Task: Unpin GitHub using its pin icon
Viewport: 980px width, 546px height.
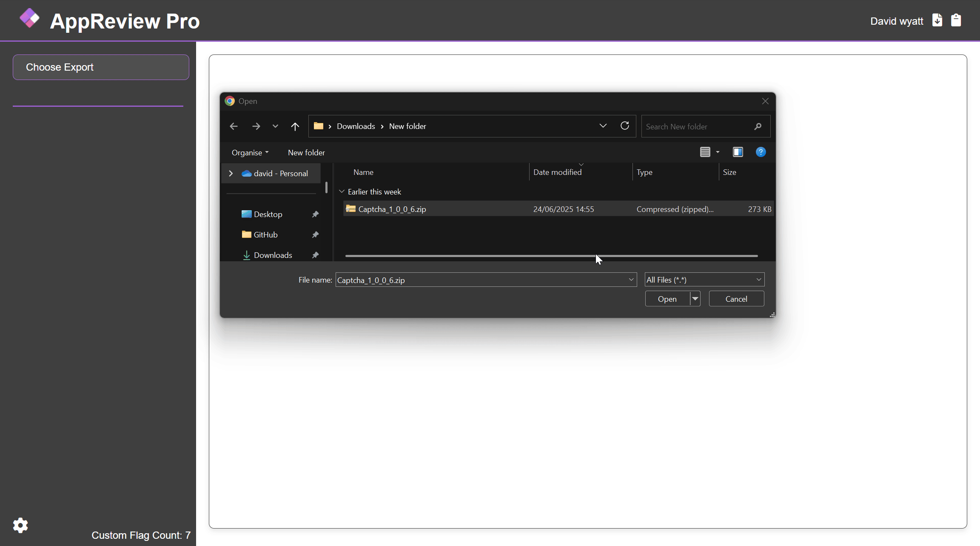Action: pyautogui.click(x=315, y=235)
